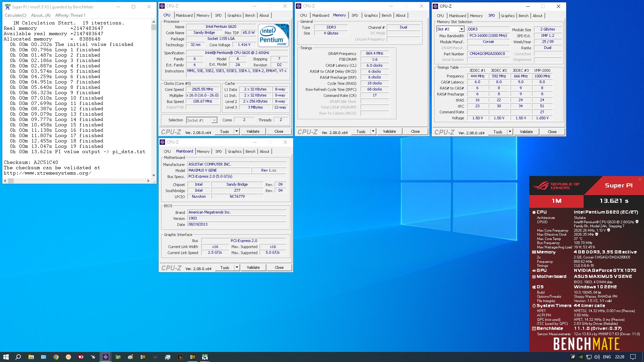Viewport: 644px width, 362px height.
Task: Open the Calculate(C) menu in Super PI
Action: 15,15
